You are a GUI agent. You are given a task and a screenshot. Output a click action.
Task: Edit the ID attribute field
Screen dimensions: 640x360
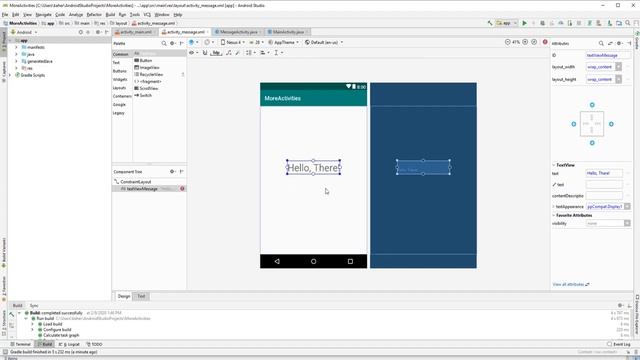pos(608,55)
